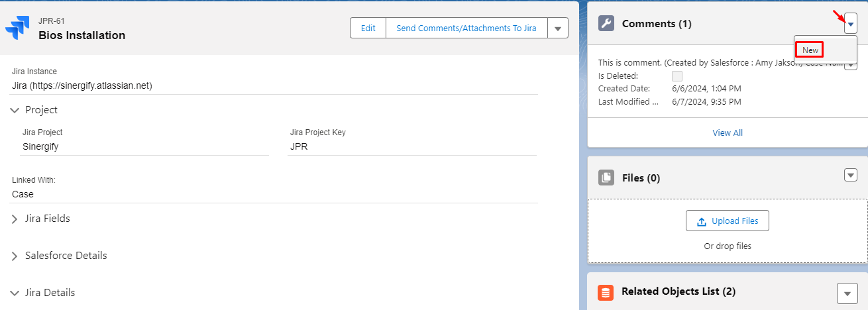
Task: Click the JPR-61 issue key text
Action: (52, 21)
